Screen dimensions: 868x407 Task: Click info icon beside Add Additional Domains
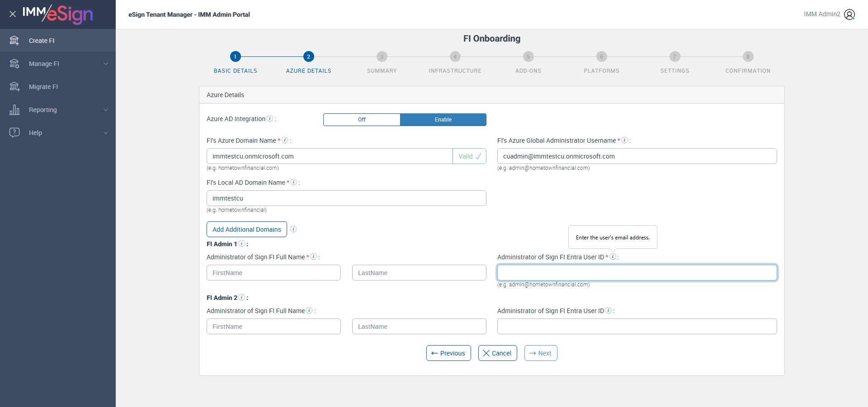pyautogui.click(x=293, y=229)
